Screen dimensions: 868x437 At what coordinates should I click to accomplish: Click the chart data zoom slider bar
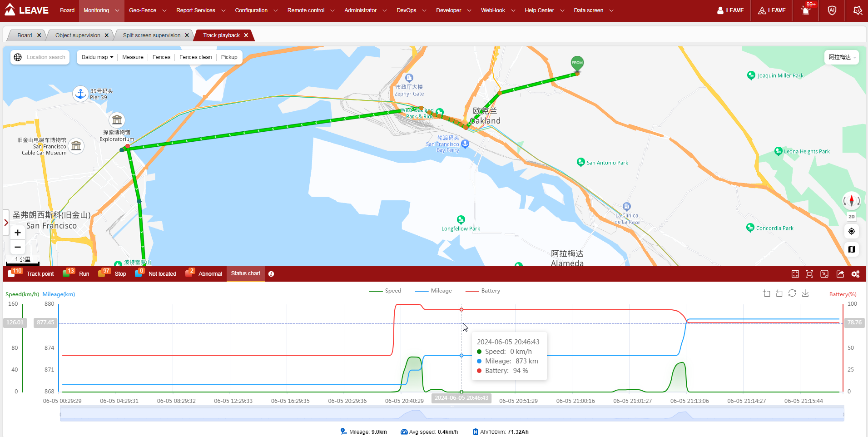click(451, 414)
